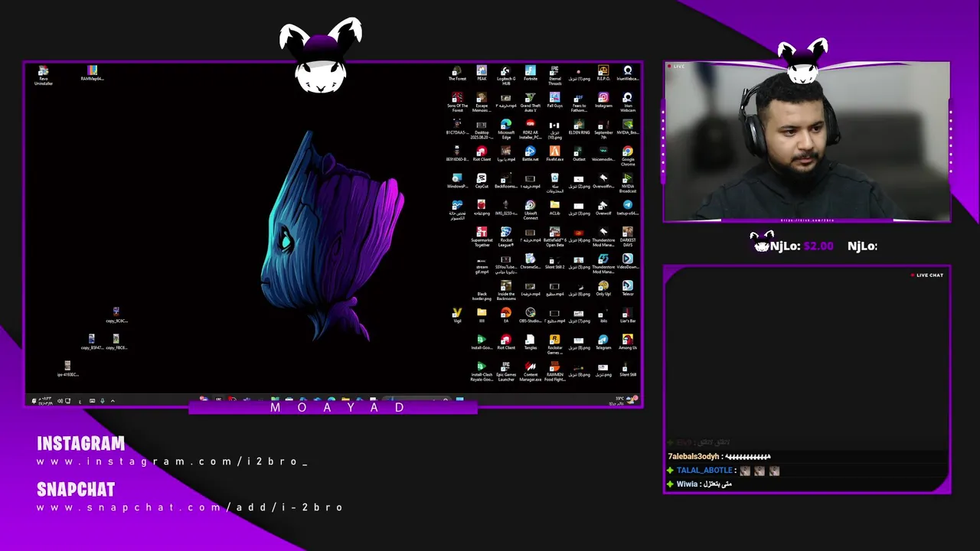The image size is (980, 551).
Task: Open Sons Of The Forest shortcut
Action: pyautogui.click(x=457, y=103)
